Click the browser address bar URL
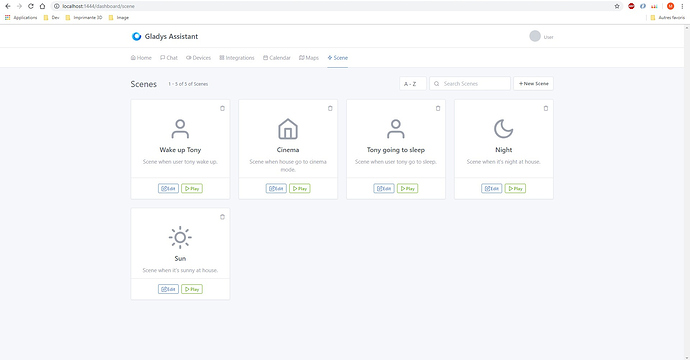 click(98, 6)
